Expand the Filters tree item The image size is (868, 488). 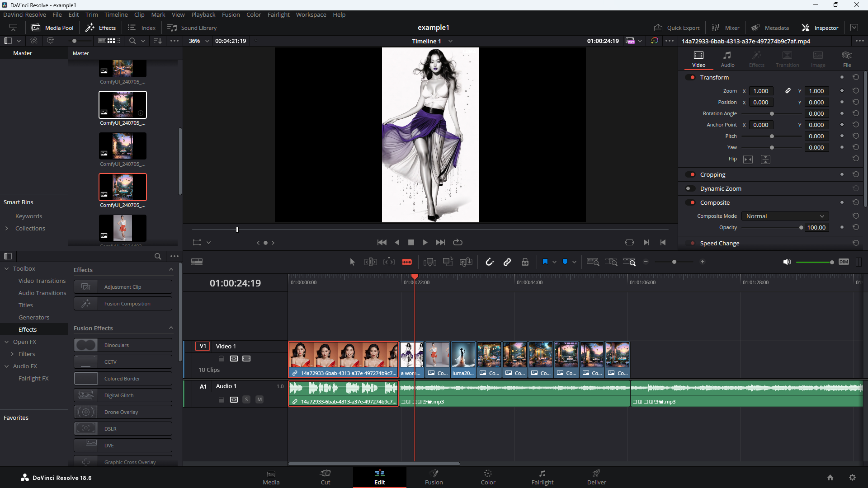pyautogui.click(x=12, y=354)
